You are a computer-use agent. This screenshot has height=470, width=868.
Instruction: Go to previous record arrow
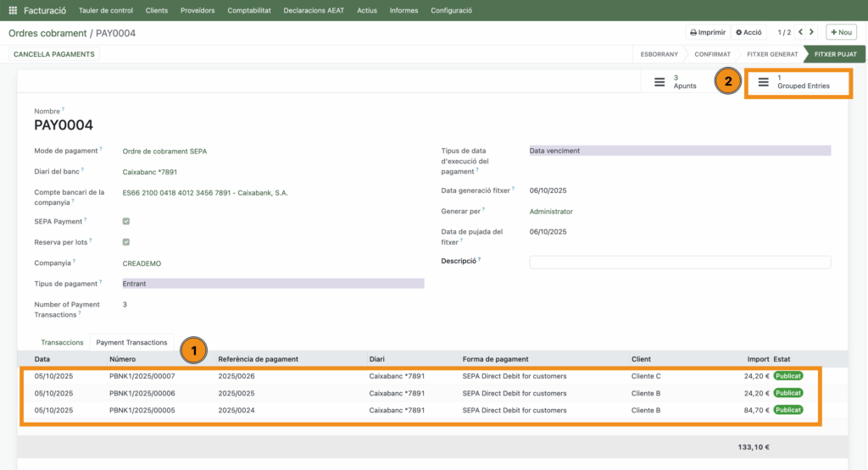(800, 32)
